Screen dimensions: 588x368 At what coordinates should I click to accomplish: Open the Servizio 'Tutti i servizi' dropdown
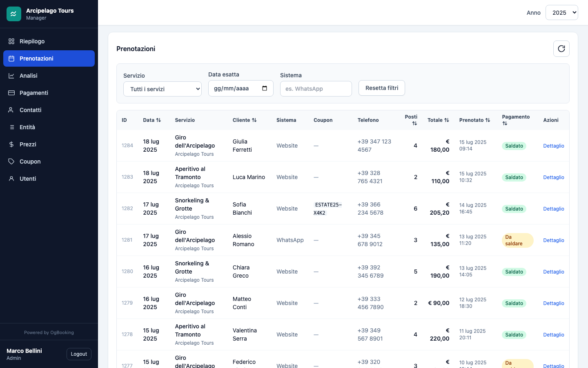point(163,89)
